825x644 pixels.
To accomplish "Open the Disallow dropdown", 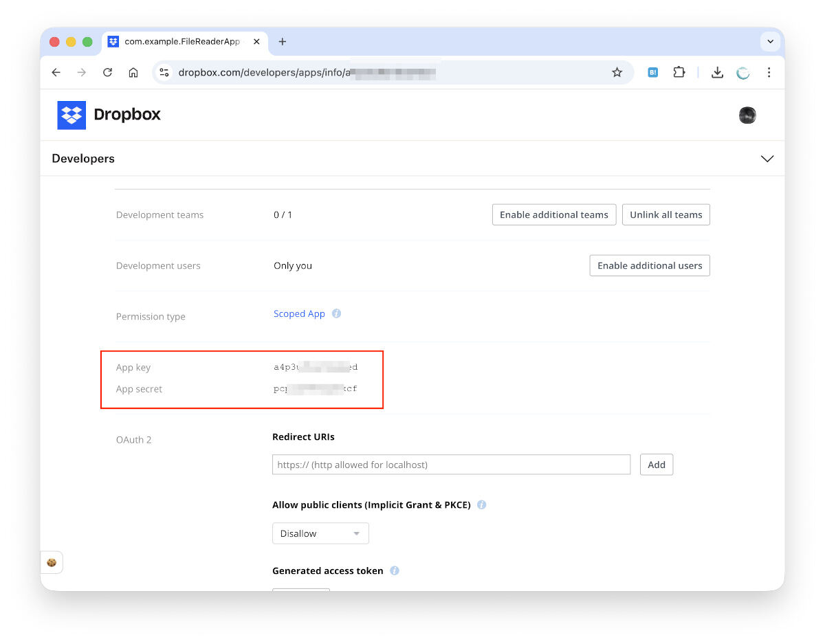I will point(320,533).
